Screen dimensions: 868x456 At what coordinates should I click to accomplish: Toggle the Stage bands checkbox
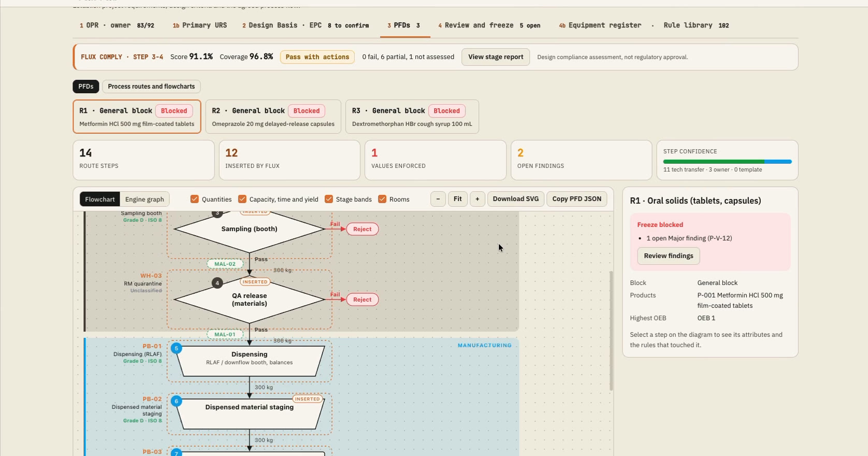[x=328, y=199]
